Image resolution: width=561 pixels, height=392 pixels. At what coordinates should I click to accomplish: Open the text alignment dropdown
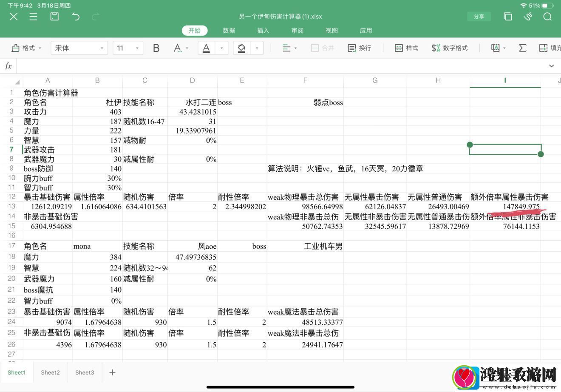(290, 48)
